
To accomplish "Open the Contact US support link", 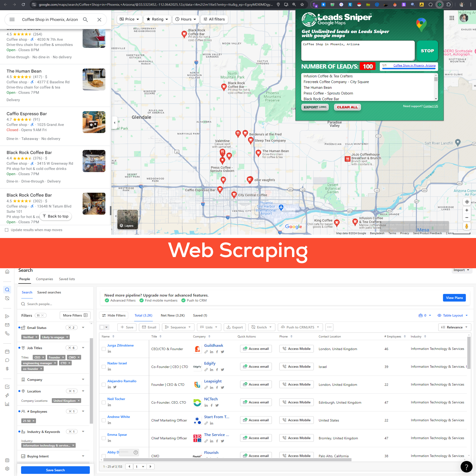I will pyautogui.click(x=430, y=106).
